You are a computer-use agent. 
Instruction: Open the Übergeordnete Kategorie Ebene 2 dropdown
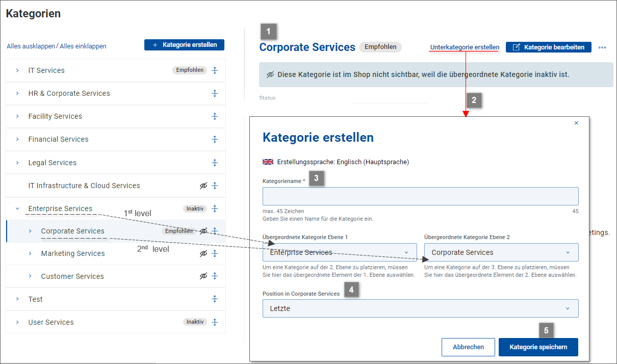501,252
